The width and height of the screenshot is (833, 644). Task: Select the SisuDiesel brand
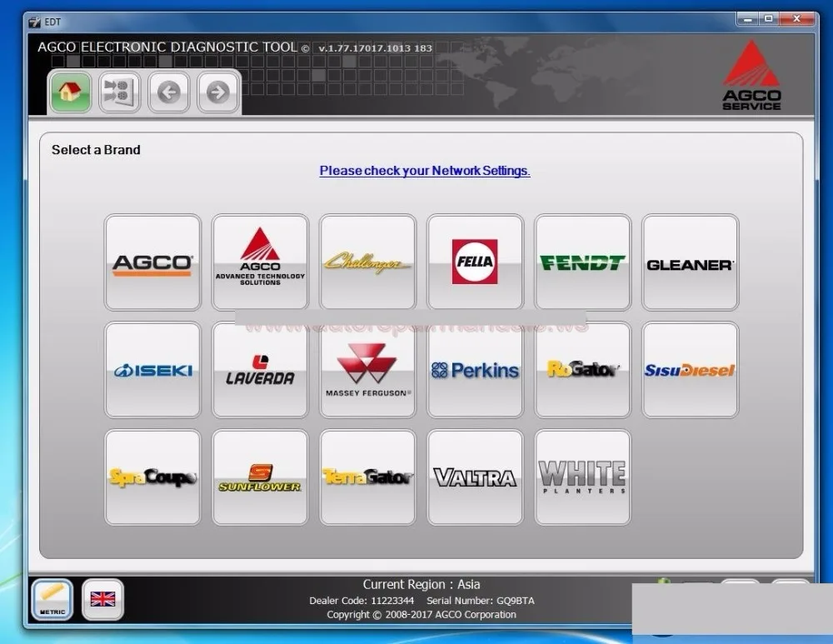(x=690, y=370)
